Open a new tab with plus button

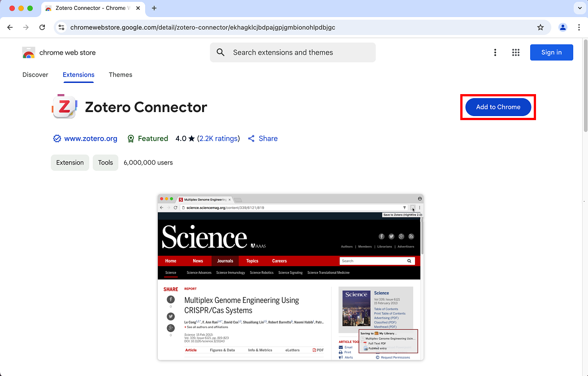pos(154,8)
